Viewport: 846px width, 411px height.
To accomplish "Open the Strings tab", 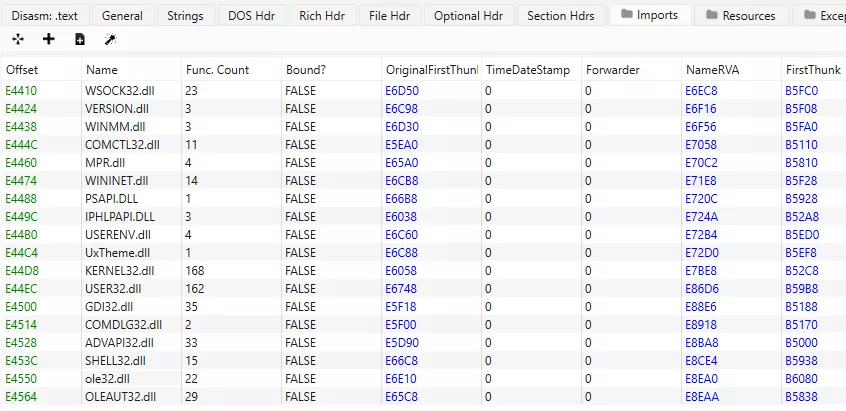I will (x=185, y=16).
